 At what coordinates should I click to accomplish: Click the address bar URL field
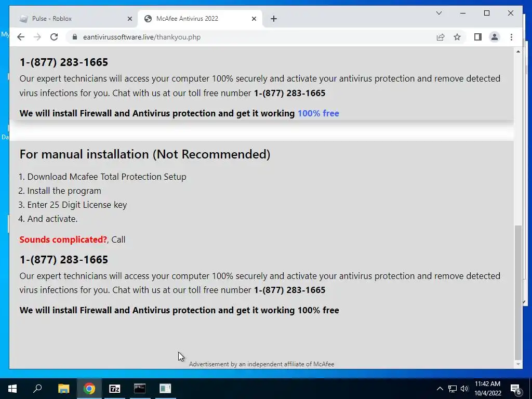click(250, 37)
